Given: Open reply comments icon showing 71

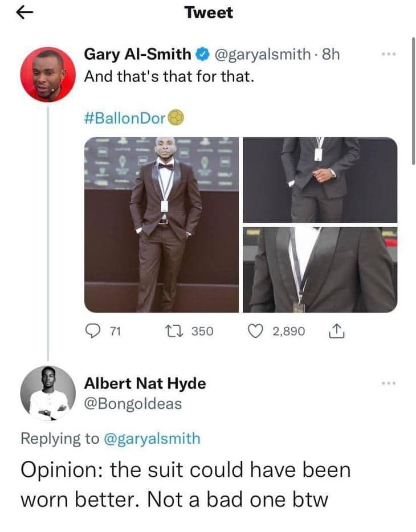Looking at the screenshot, I should pos(93,331).
